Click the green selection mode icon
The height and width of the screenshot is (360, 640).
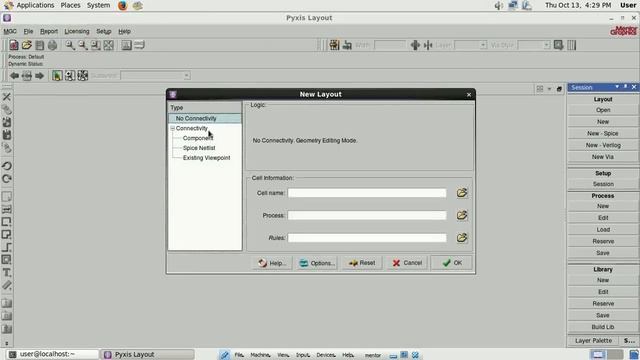tap(57, 76)
